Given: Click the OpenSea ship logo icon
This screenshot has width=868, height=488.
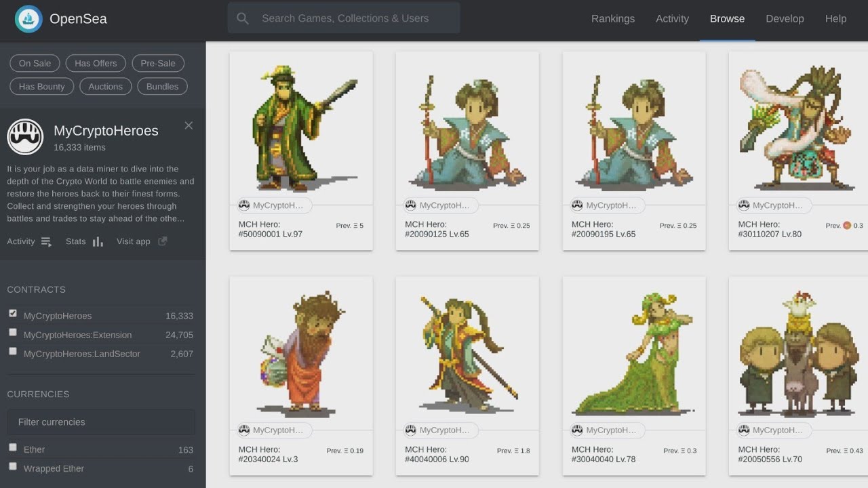Looking at the screenshot, I should tap(28, 19).
